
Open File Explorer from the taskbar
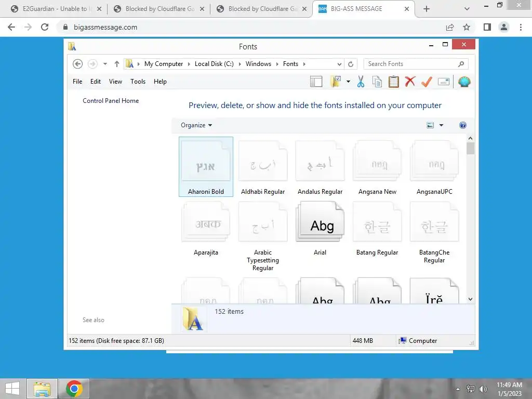[x=42, y=389]
